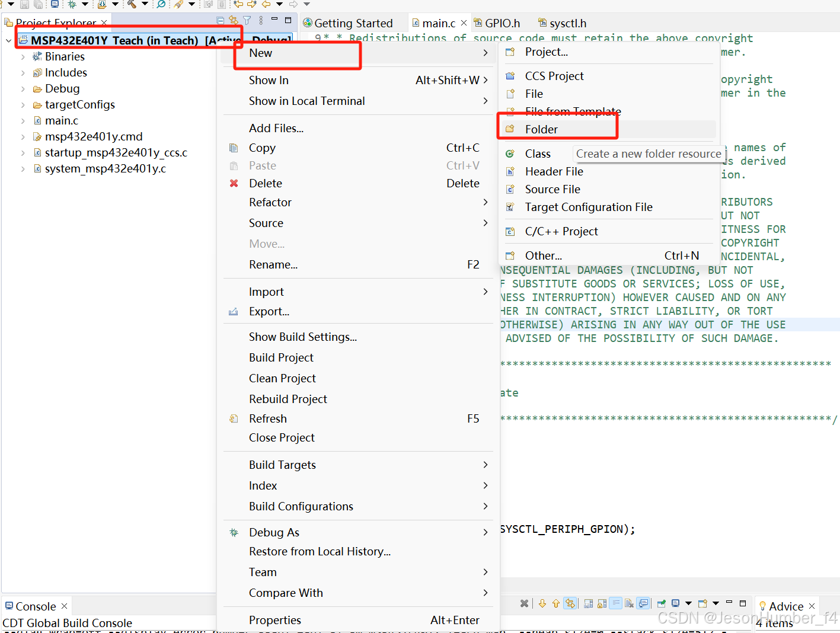Open the startup_msp432e401y_ccs.c file
This screenshot has height=633, width=840.
point(116,152)
